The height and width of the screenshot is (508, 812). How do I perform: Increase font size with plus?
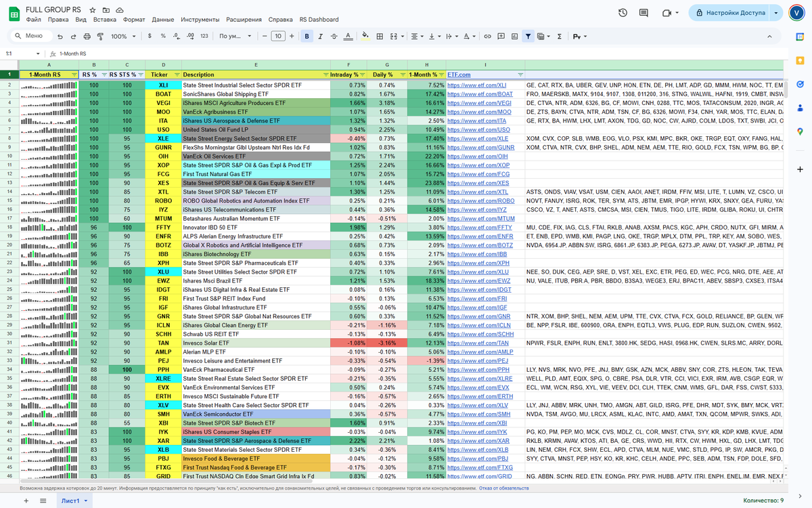292,37
